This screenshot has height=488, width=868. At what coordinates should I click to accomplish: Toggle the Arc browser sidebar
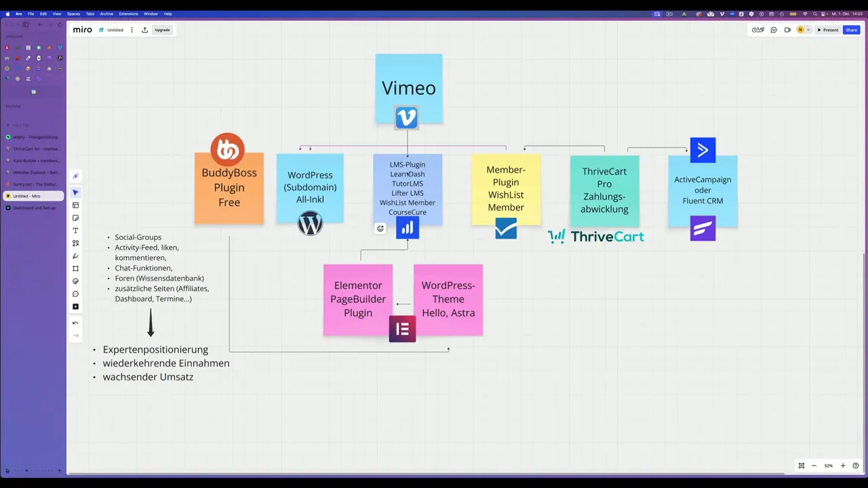click(x=26, y=25)
